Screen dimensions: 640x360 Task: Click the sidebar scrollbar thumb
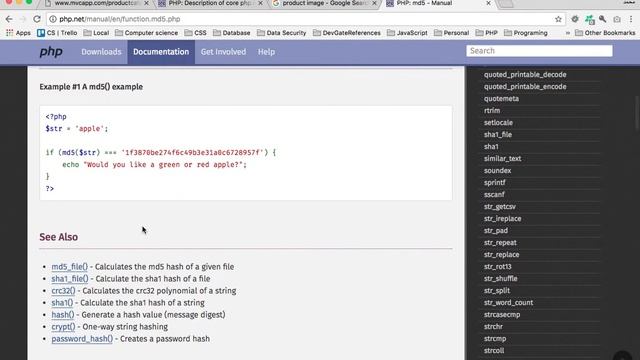(637, 113)
